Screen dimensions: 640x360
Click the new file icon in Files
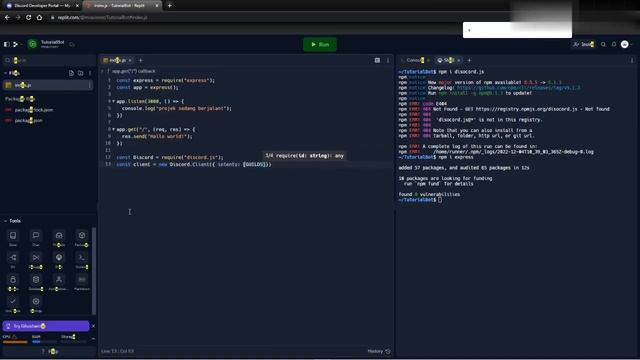[71, 73]
